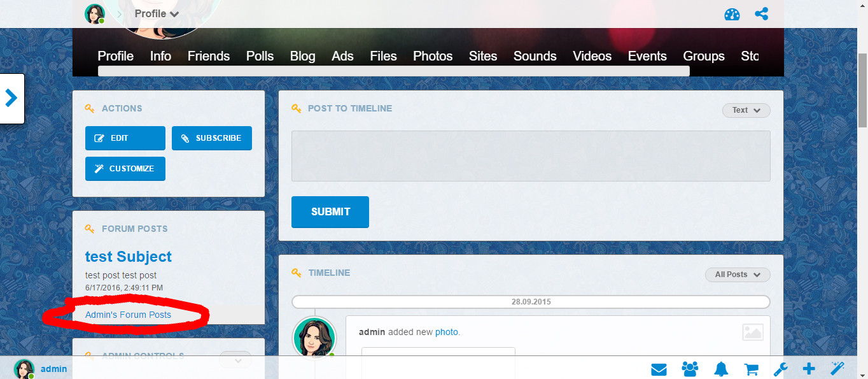Click the image placeholder icon in timeline post

pos(753,332)
